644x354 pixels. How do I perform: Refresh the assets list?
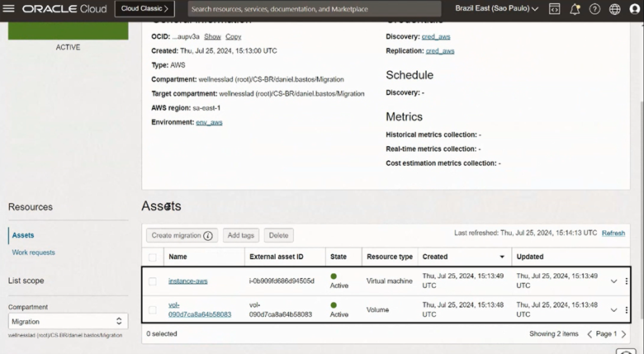[x=613, y=234]
